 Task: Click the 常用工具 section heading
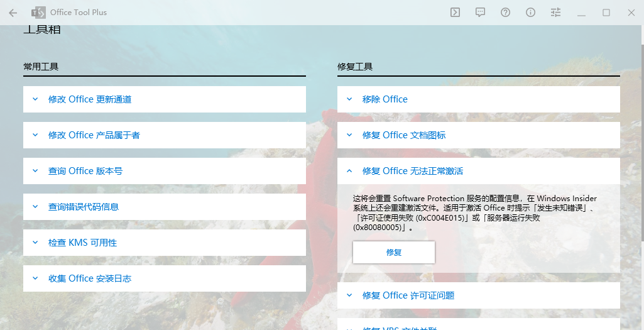pyautogui.click(x=41, y=67)
